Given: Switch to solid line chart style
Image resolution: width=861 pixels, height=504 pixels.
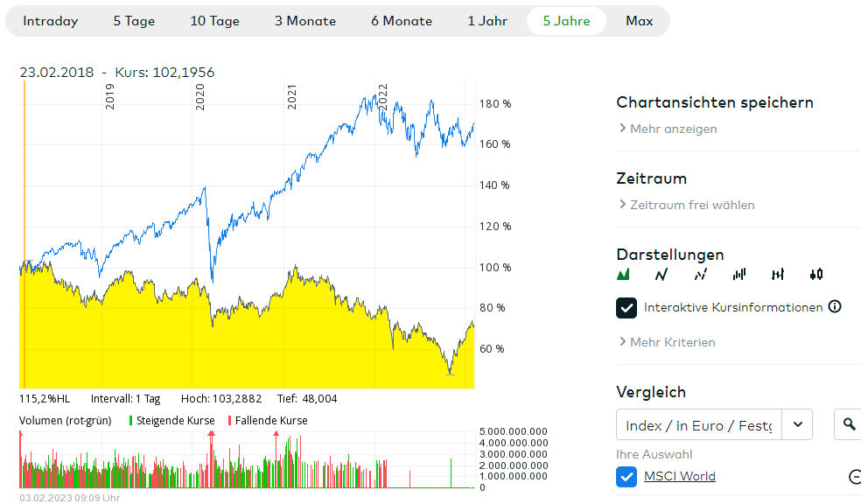Looking at the screenshot, I should (661, 275).
